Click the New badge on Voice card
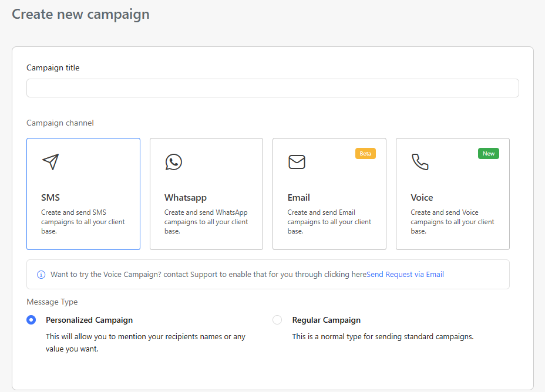This screenshot has height=392, width=545. click(489, 154)
